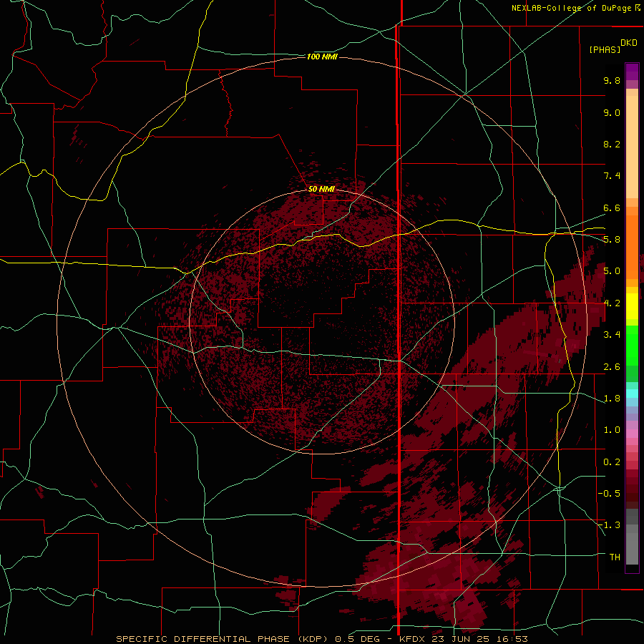Click the [PHAS] unit label above the color bar
Image resolution: width=644 pixels, height=644 pixels.
605,49
